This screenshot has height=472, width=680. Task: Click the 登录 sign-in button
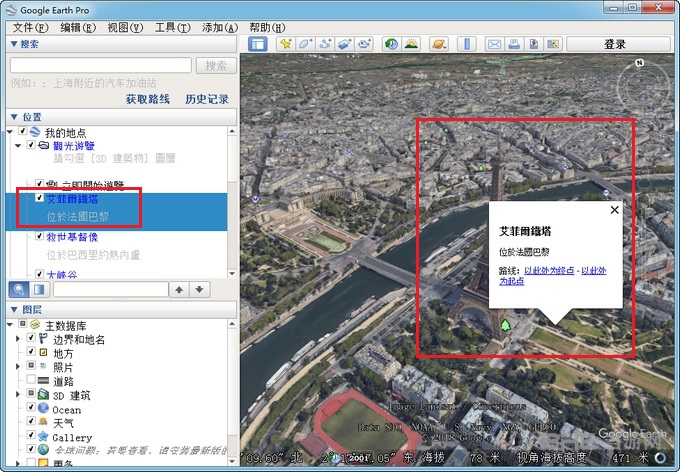point(619,44)
